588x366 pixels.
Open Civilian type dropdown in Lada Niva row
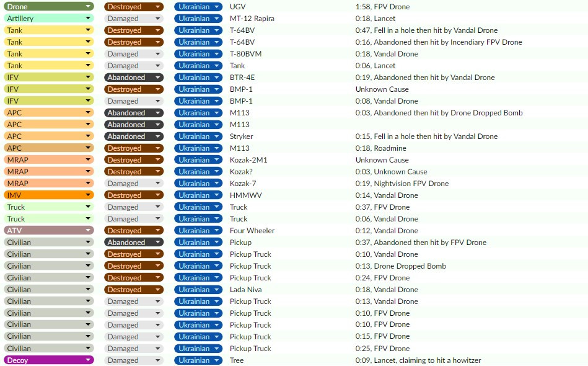click(x=49, y=290)
